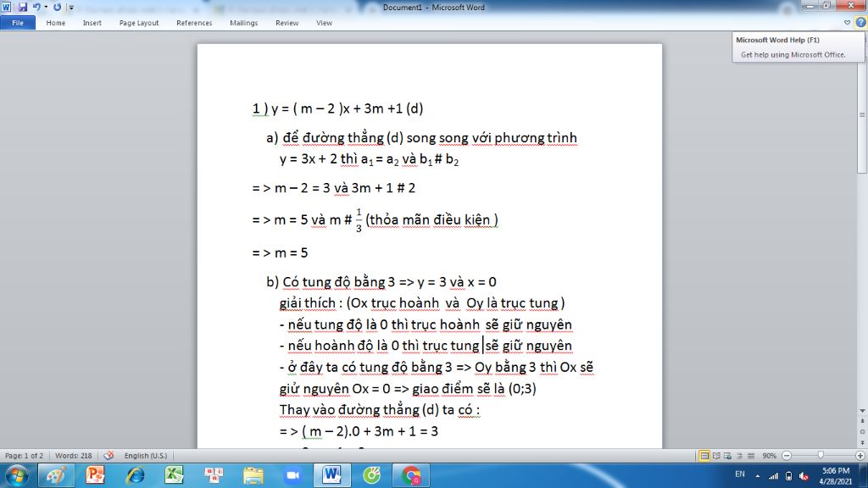Select Print Layout view icon
Image resolution: width=868 pixels, height=488 pixels.
click(x=704, y=456)
